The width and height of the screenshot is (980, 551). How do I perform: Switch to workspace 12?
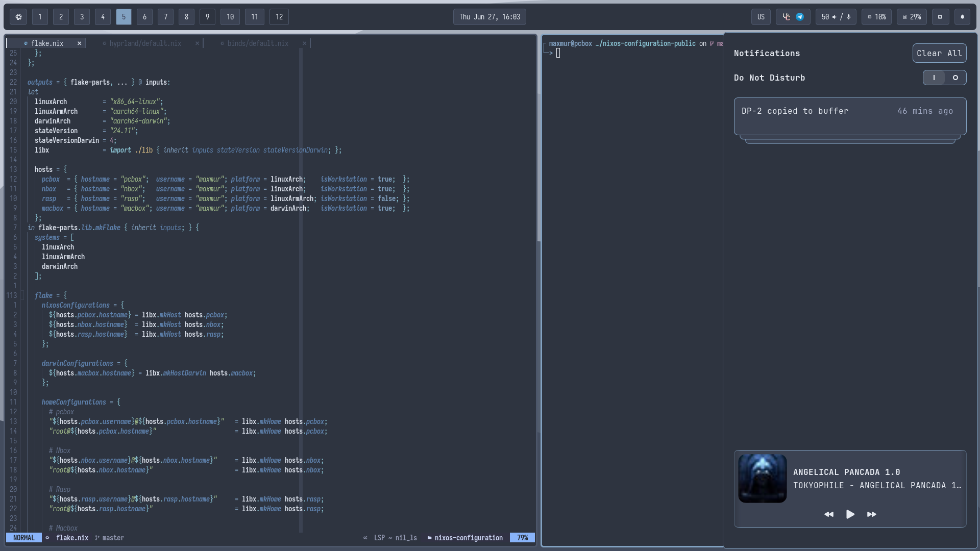point(279,17)
